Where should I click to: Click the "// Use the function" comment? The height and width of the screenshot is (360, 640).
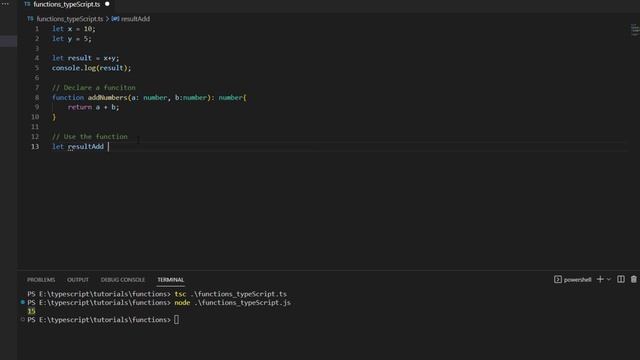pyautogui.click(x=90, y=137)
